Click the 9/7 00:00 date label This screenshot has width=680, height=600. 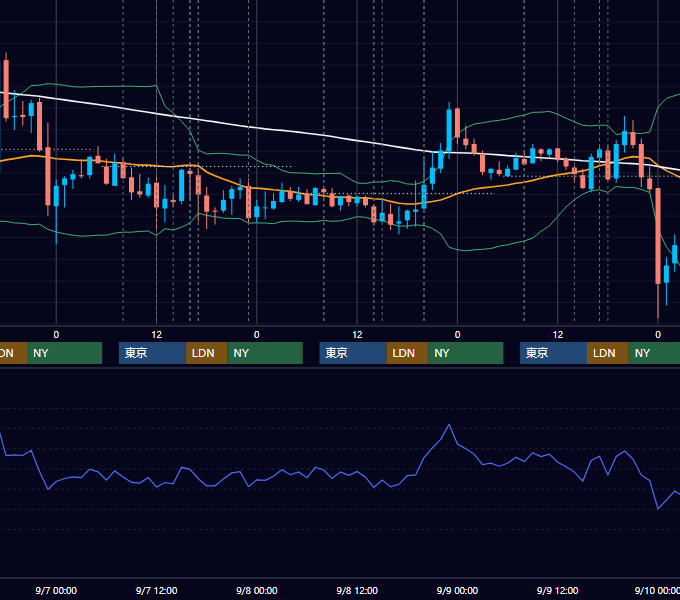click(56, 590)
